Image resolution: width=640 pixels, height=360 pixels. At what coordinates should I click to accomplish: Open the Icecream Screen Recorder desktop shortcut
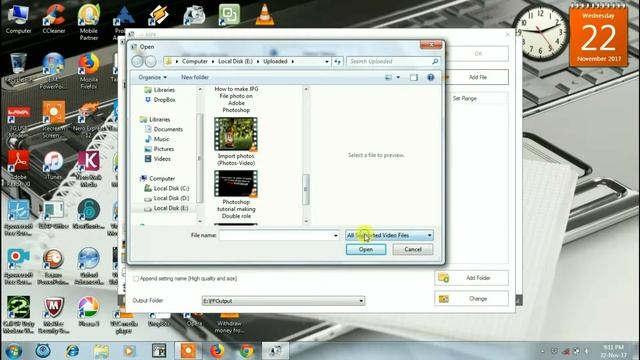53,120
